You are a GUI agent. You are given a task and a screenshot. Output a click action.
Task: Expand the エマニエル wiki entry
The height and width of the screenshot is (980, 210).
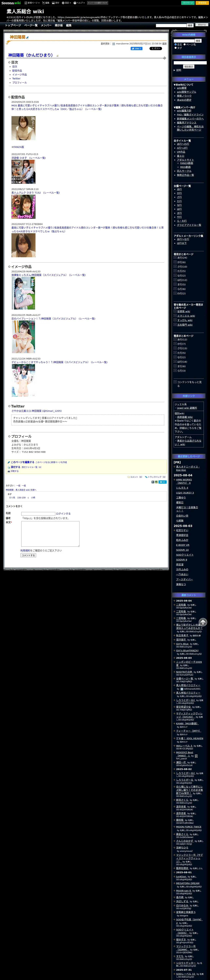click(x=175, y=316)
